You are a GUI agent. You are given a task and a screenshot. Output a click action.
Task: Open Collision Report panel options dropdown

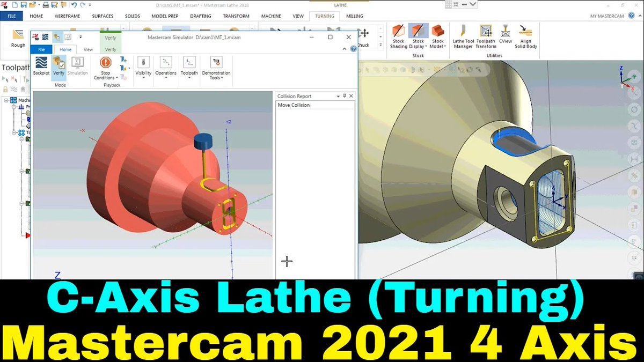pyautogui.click(x=338, y=96)
